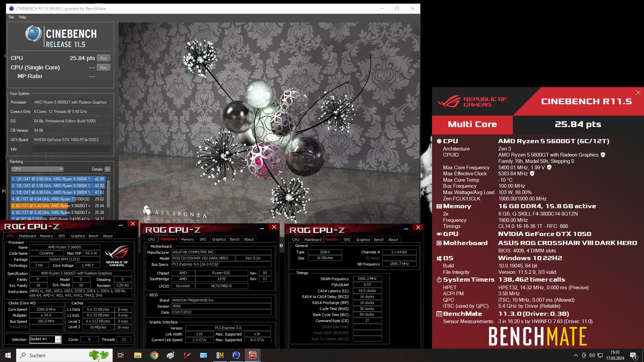Select ranking entry 4 Ryzen 7 5700X3D
This screenshot has height=362, width=644.
pyautogui.click(x=58, y=199)
